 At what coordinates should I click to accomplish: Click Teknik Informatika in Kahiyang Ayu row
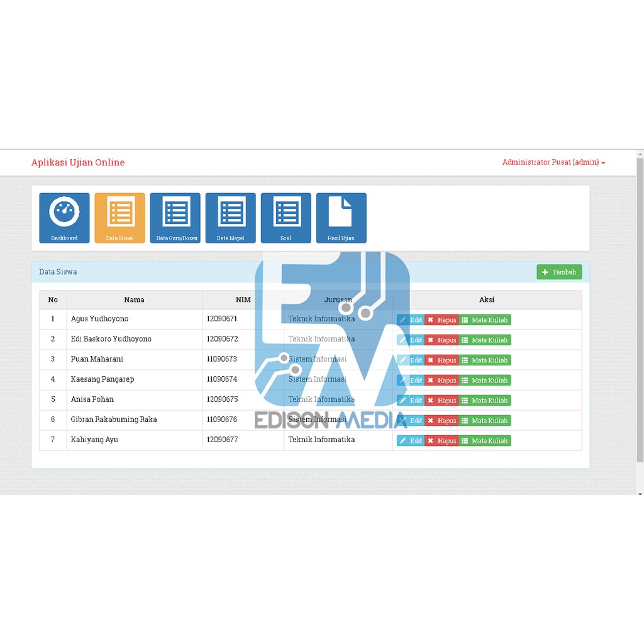click(x=321, y=440)
